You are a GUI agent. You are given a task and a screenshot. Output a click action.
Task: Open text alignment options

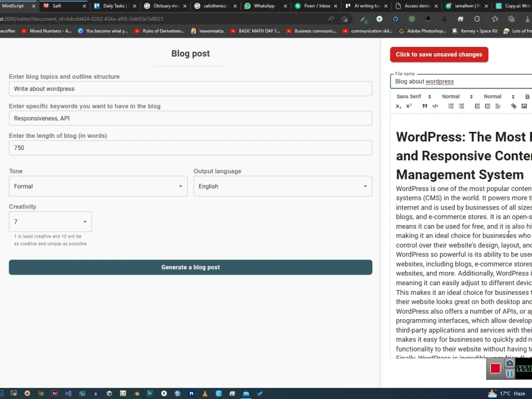(498, 106)
